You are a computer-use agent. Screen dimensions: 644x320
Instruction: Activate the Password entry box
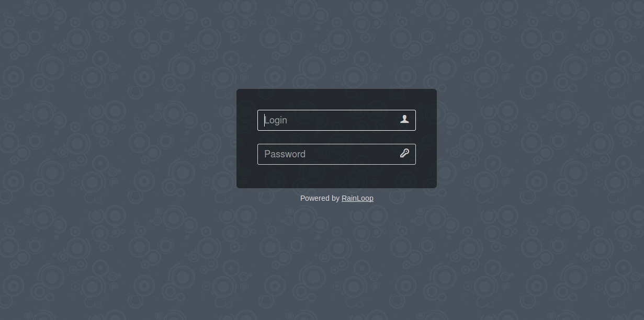point(336,154)
